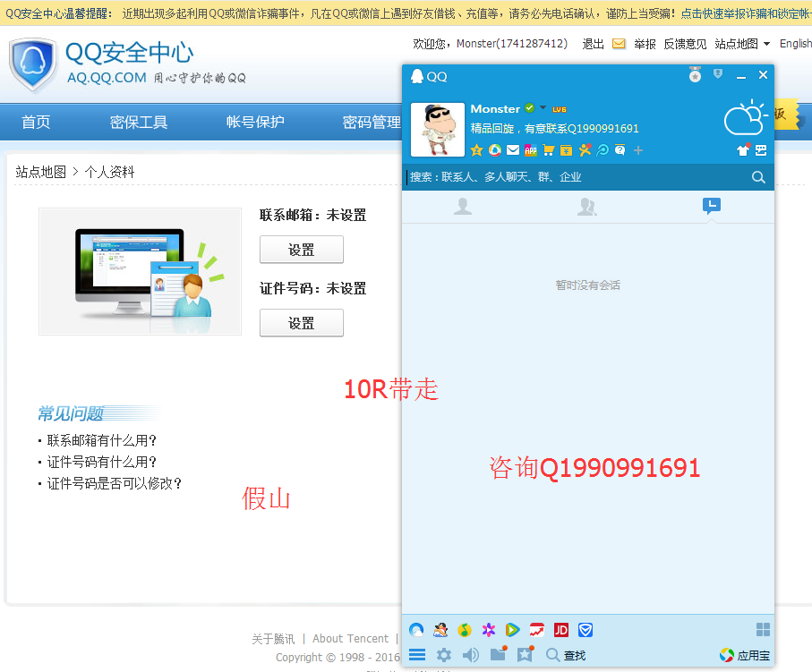Open QQ Mail envelope icon in panel
This screenshot has height=672, width=812.
[513, 150]
